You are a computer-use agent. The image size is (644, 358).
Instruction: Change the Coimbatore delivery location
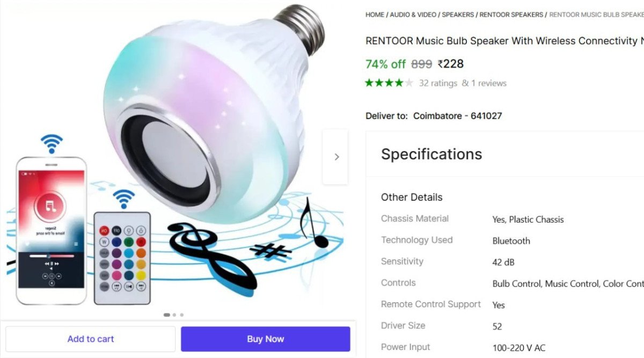point(458,116)
